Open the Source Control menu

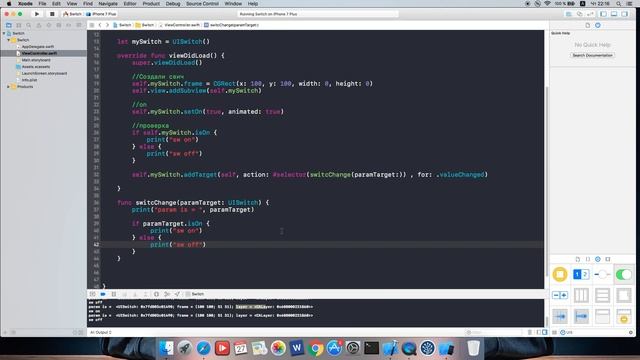click(x=202, y=4)
